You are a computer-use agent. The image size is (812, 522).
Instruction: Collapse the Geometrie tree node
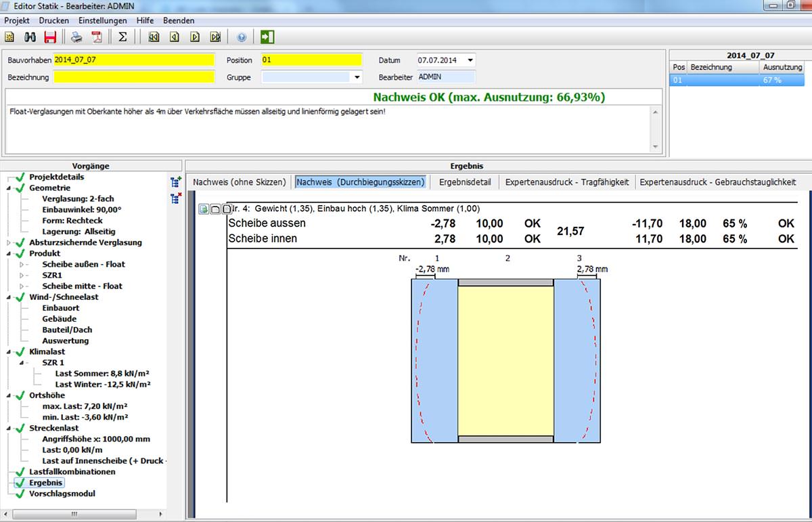click(x=9, y=188)
